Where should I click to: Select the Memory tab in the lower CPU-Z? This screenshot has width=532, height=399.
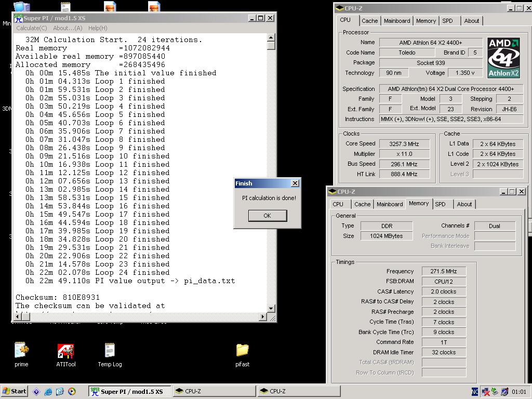419,204
